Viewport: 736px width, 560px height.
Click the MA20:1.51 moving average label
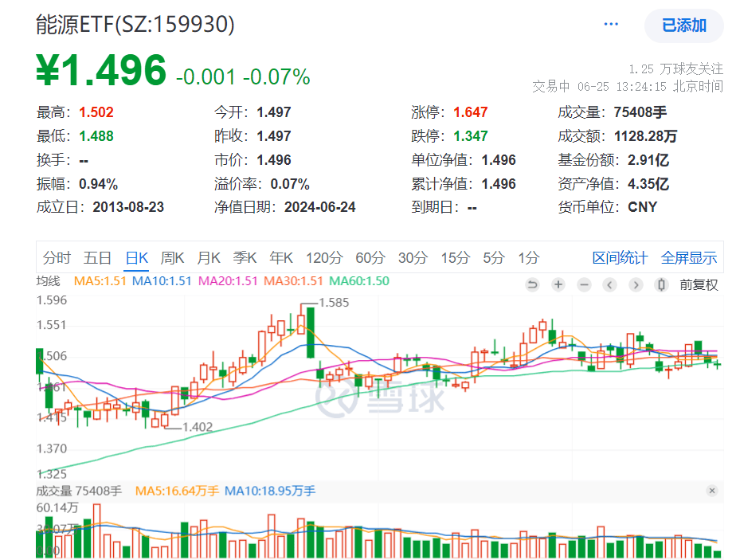tap(228, 281)
